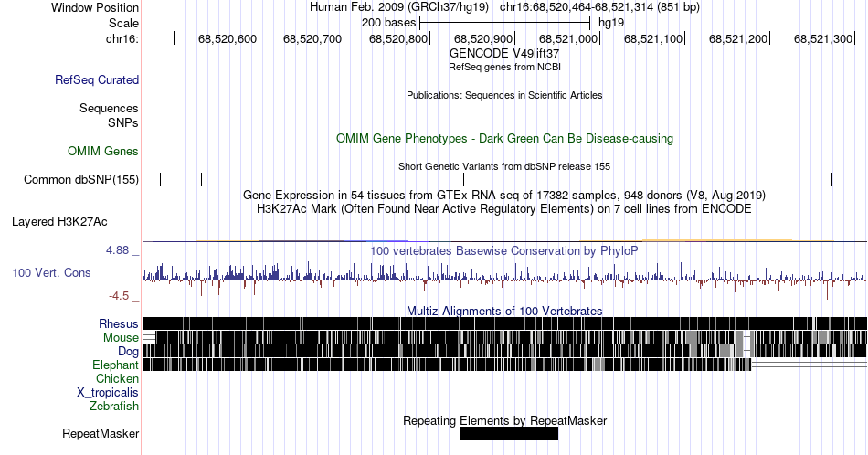Click 100 vertebrates Basewise Conservation by PhyloP title

point(504,250)
